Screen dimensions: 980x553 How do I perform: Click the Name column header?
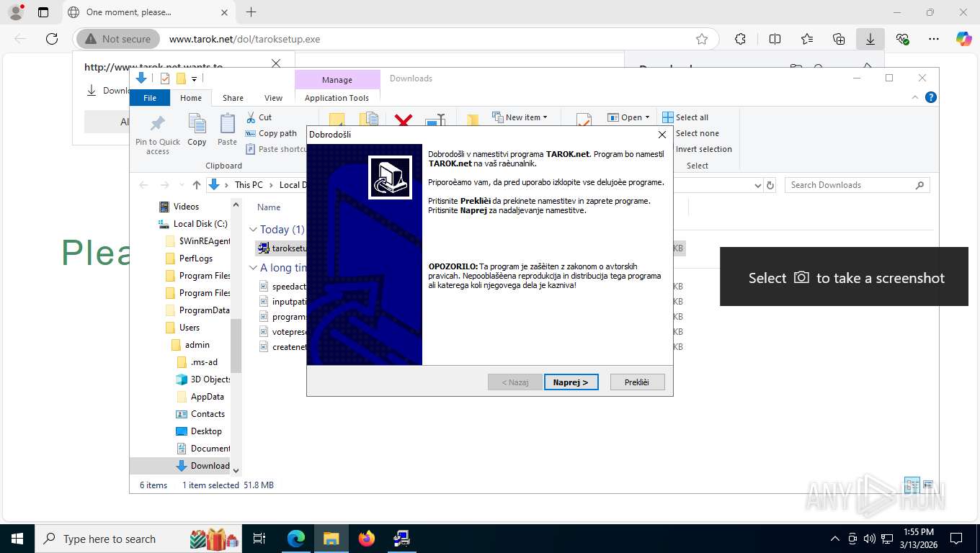[269, 207]
